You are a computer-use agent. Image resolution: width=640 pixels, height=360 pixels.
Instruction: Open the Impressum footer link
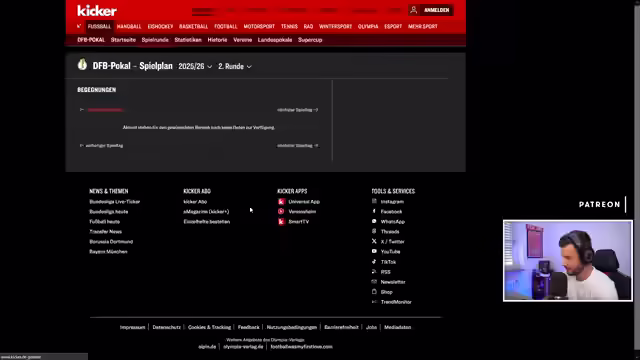(132, 327)
